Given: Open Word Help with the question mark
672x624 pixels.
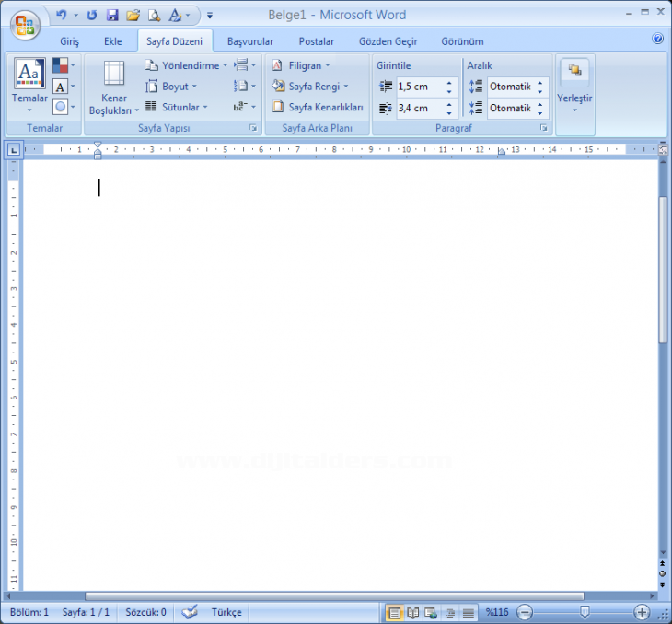Looking at the screenshot, I should coord(657,38).
